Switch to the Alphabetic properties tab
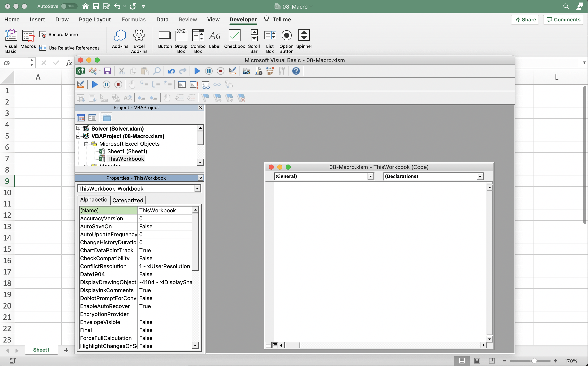Screen dimensions: 588x366 [x=93, y=200]
